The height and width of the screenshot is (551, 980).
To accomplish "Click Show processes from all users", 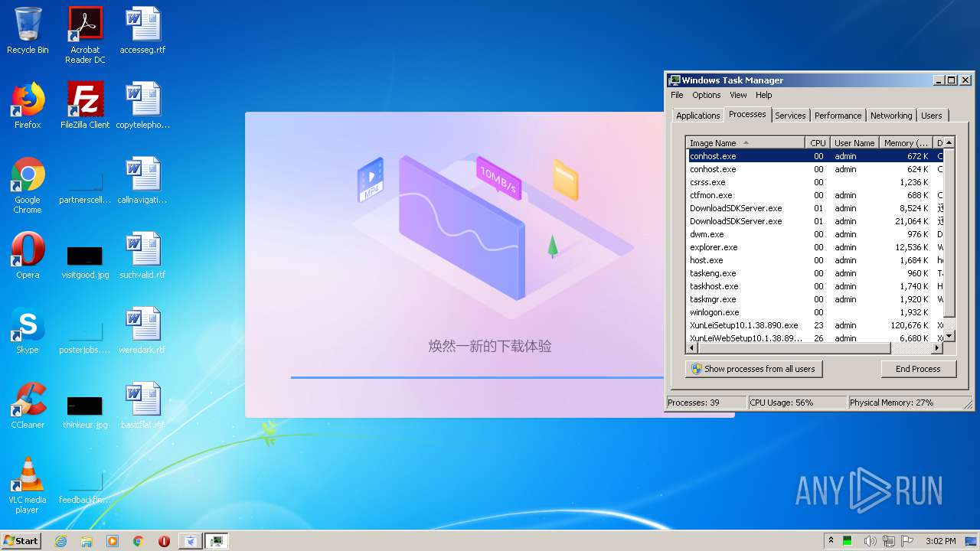I will (x=753, y=369).
